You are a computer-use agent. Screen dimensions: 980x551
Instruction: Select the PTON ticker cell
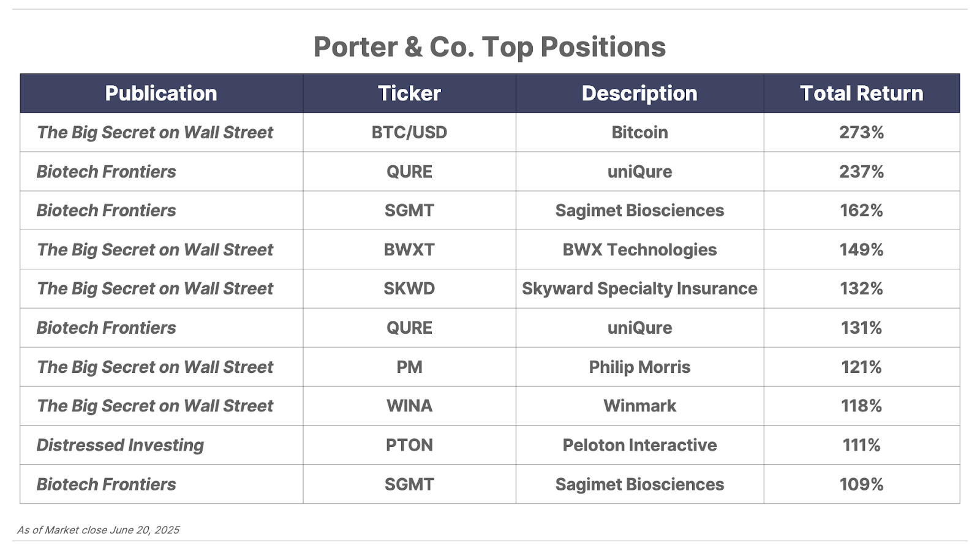(x=409, y=445)
